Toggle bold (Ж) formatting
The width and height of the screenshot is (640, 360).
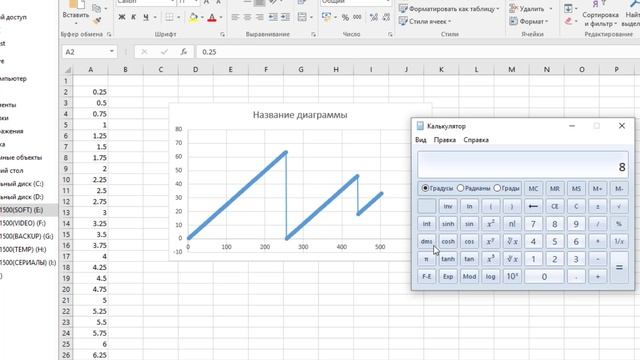[x=122, y=17]
